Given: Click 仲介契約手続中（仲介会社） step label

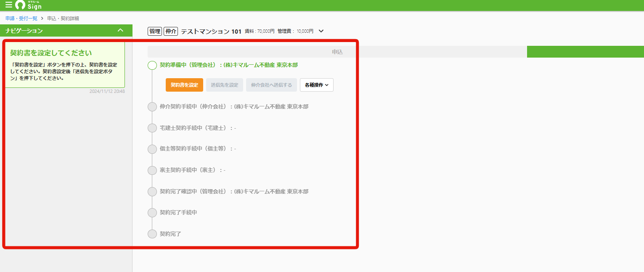Looking at the screenshot, I should click(x=234, y=107).
